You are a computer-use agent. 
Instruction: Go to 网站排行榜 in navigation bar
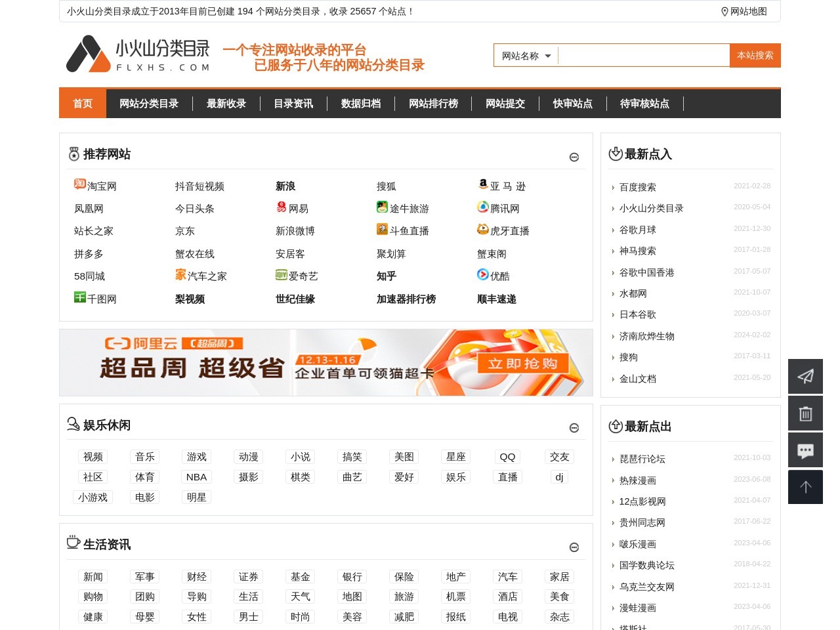433,104
